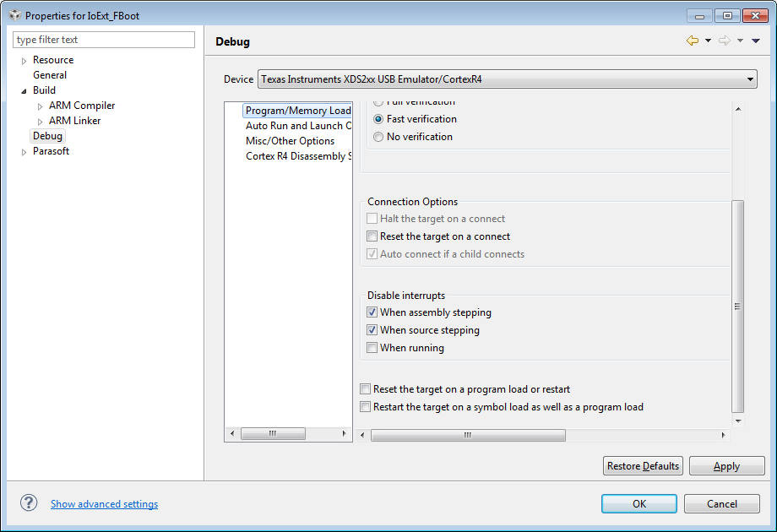
Task: Open the view menu triangle icon
Action: [756, 41]
